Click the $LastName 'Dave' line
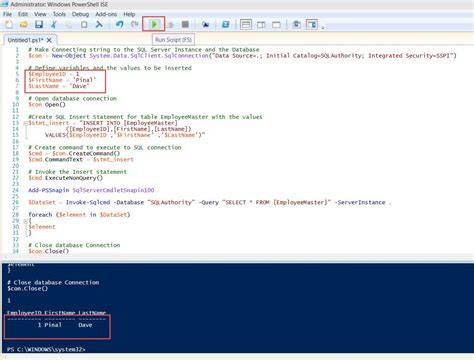 pyautogui.click(x=59, y=86)
